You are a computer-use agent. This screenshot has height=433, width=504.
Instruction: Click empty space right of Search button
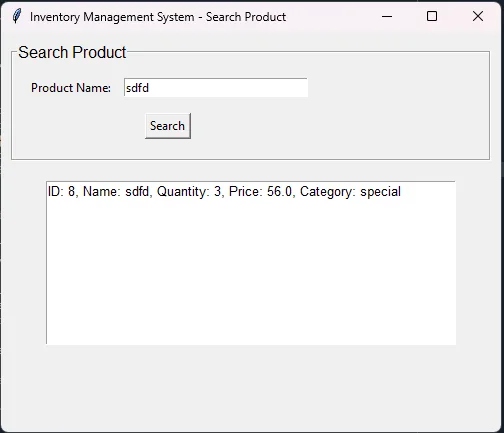click(x=333, y=126)
